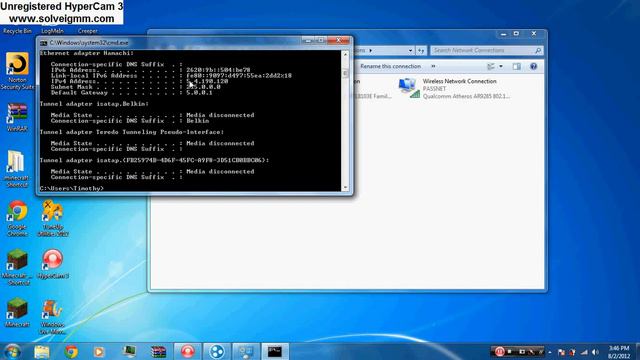640x360 pixels.
Task: Click the Link-local IPv6 Address line
Action: 171,76
